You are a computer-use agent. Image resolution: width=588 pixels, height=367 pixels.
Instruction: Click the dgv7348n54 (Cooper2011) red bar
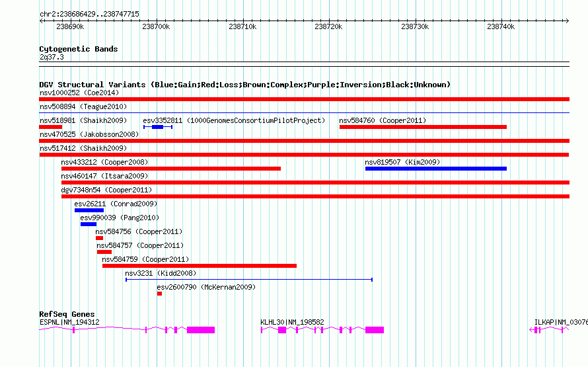[x=315, y=196]
